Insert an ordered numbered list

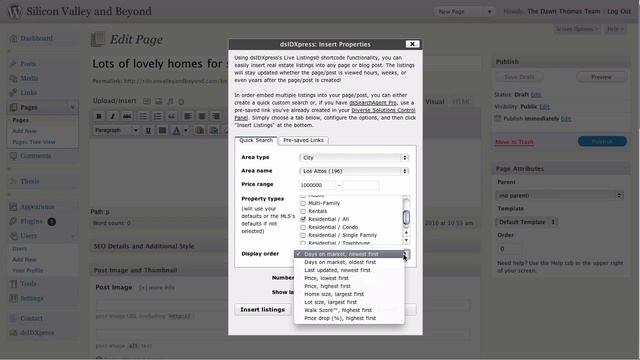[x=158, y=116]
